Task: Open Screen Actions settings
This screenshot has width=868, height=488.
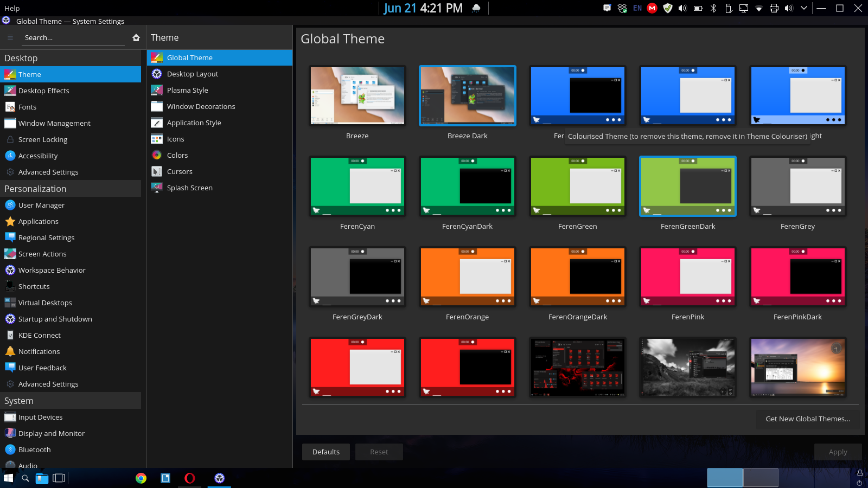Action: pyautogui.click(x=71, y=254)
